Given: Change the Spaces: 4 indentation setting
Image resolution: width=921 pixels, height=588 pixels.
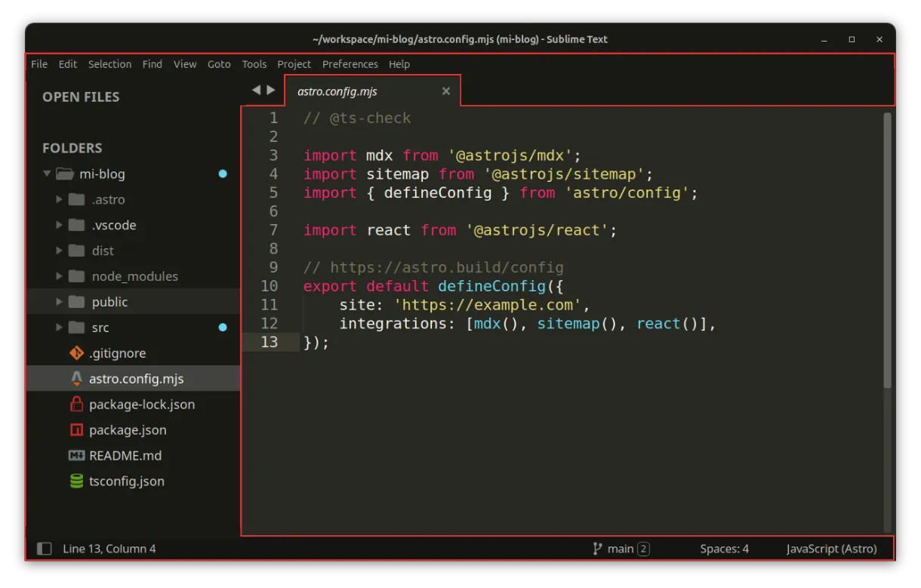Looking at the screenshot, I should pyautogui.click(x=724, y=549).
